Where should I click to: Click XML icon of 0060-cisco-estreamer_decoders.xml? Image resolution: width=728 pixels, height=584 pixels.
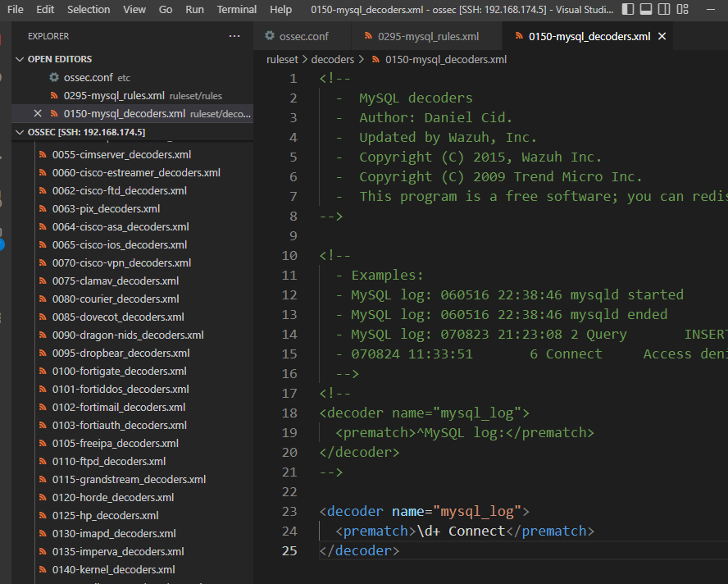[43, 172]
